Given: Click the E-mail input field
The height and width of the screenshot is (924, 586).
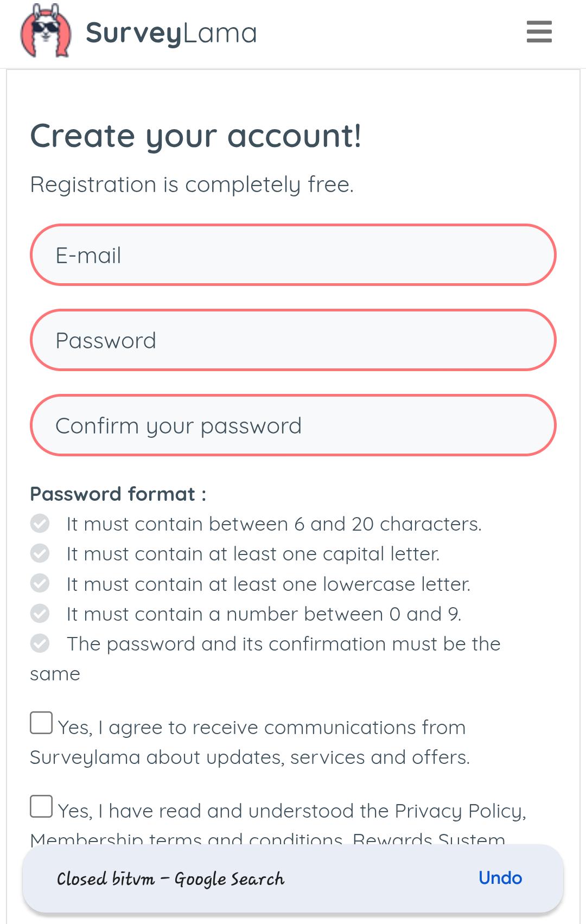Looking at the screenshot, I should point(293,254).
